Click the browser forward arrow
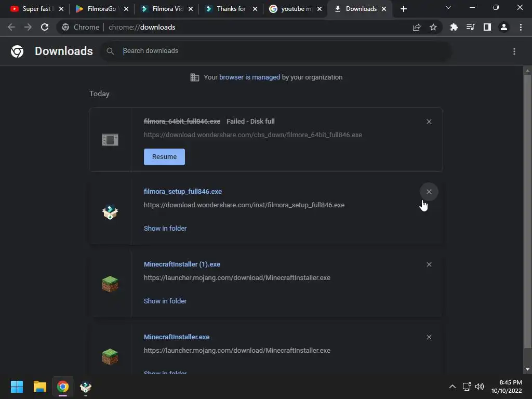532x399 pixels. 28,27
